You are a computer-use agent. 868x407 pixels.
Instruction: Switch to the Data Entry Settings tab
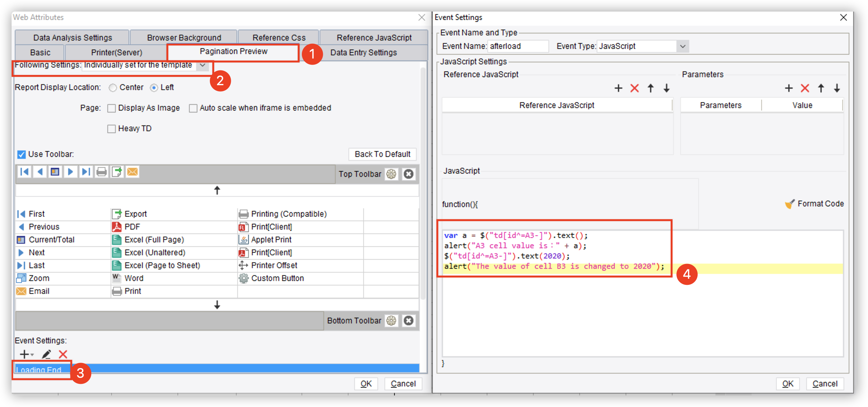(363, 52)
